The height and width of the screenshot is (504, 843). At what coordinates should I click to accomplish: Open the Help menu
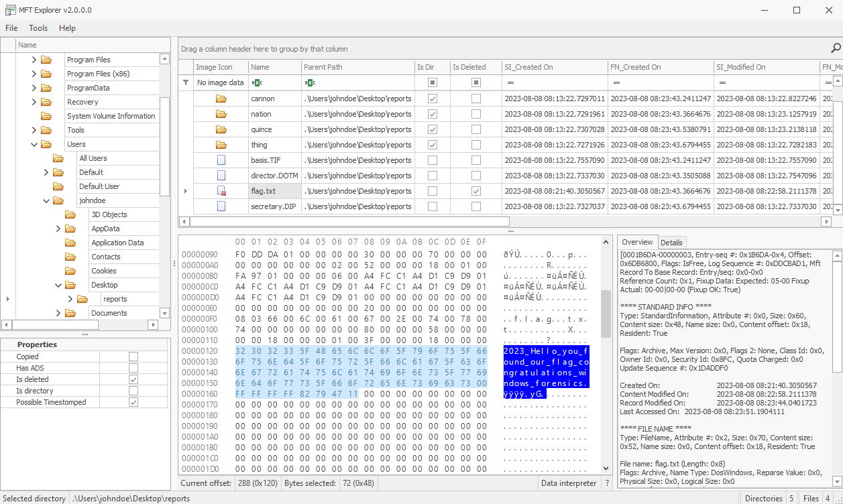[x=67, y=28]
